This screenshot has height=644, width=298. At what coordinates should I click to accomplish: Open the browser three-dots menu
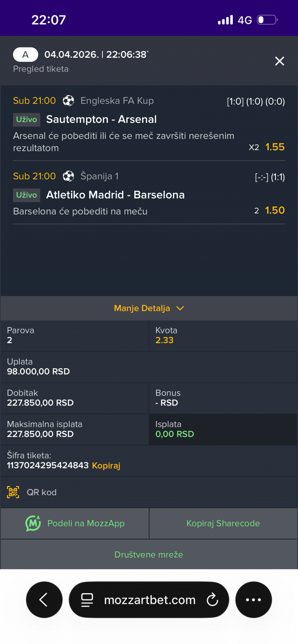coord(253,600)
